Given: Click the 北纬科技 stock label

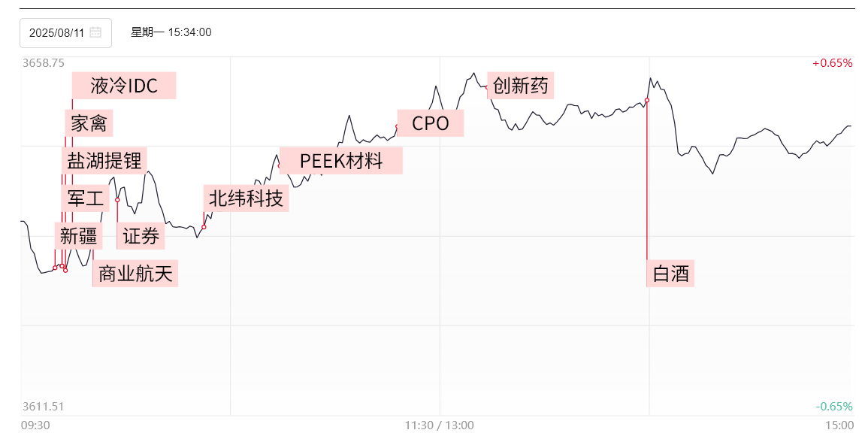Looking at the screenshot, I should 246,198.
